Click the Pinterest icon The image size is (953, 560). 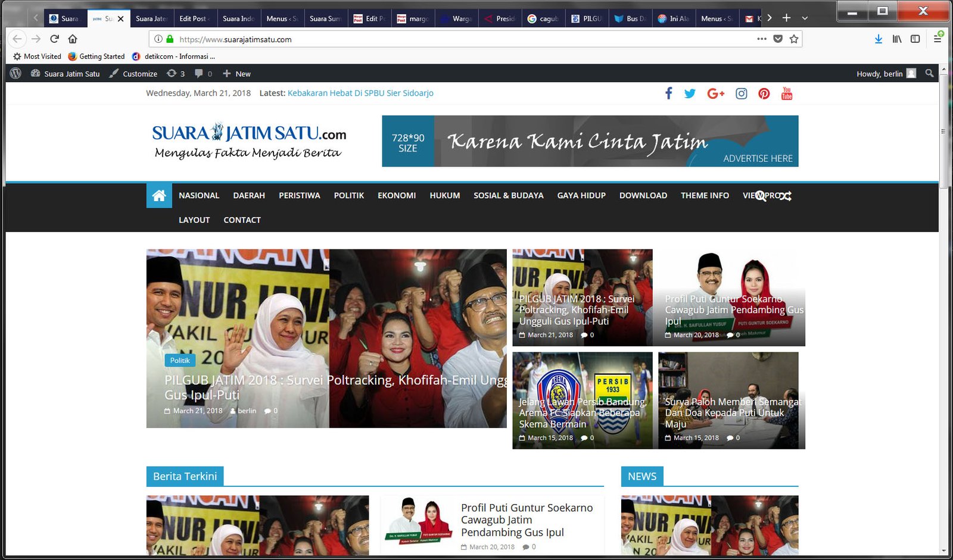tap(764, 93)
